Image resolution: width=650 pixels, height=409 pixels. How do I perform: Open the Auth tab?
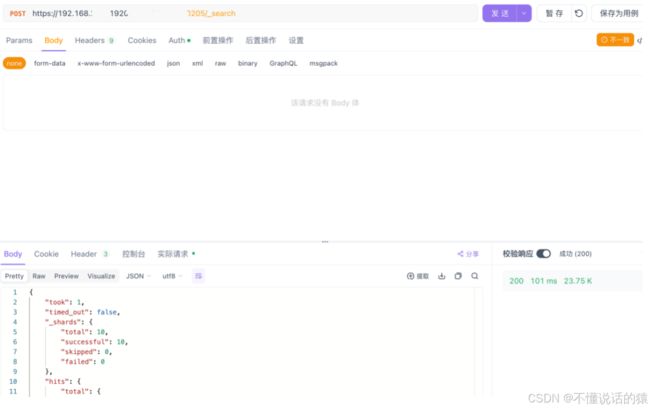[x=179, y=40]
